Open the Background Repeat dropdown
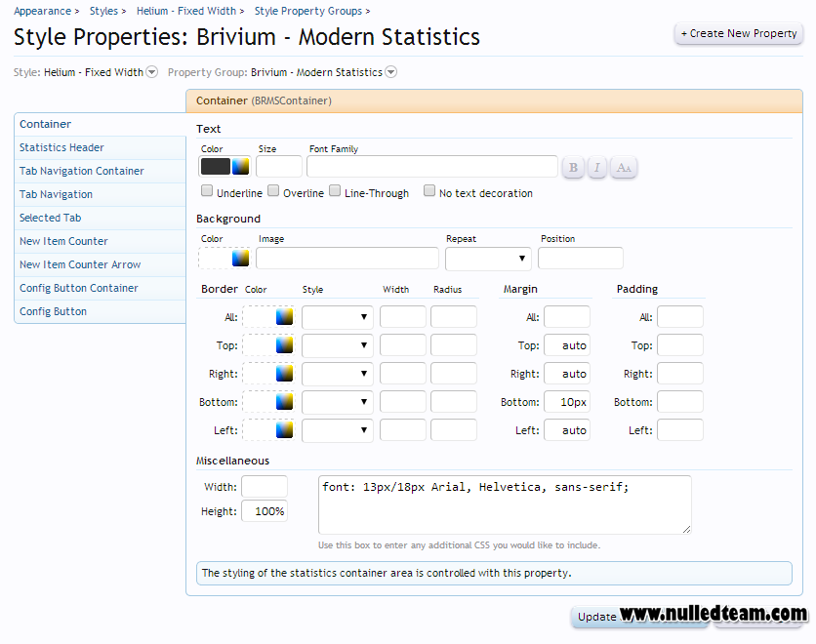 pos(488,259)
